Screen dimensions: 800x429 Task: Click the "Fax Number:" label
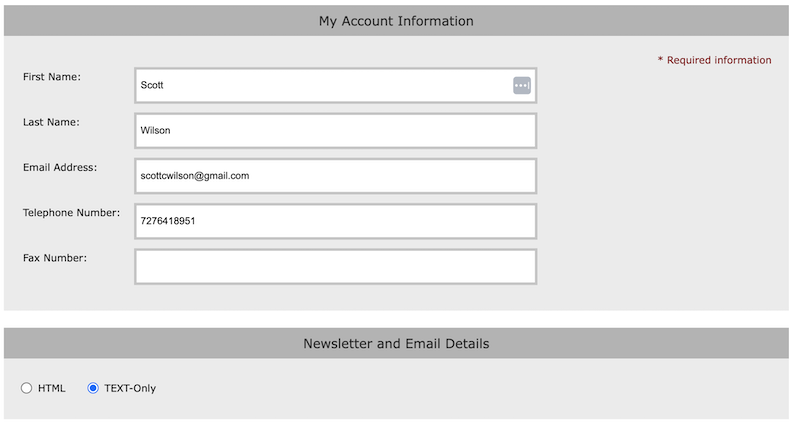[x=55, y=258]
